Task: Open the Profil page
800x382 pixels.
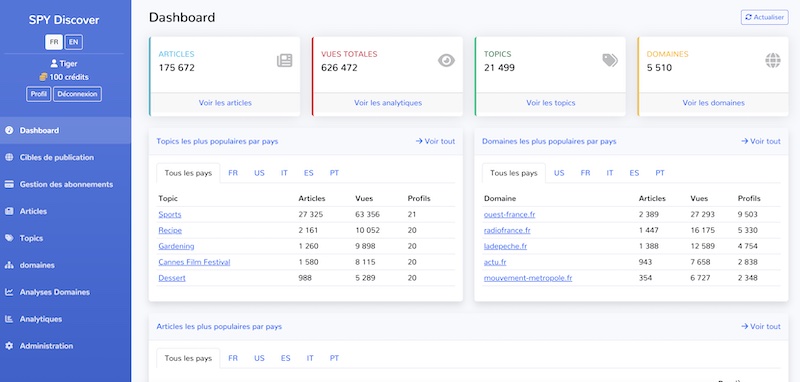Action: [38, 94]
